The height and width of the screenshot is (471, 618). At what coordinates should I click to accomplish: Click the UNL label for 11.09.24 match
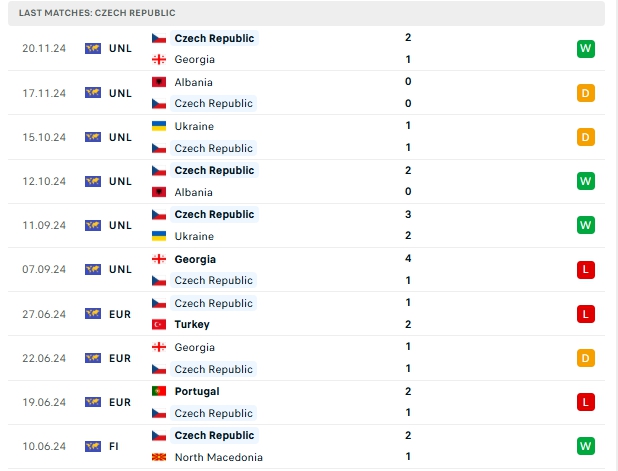pyautogui.click(x=120, y=225)
